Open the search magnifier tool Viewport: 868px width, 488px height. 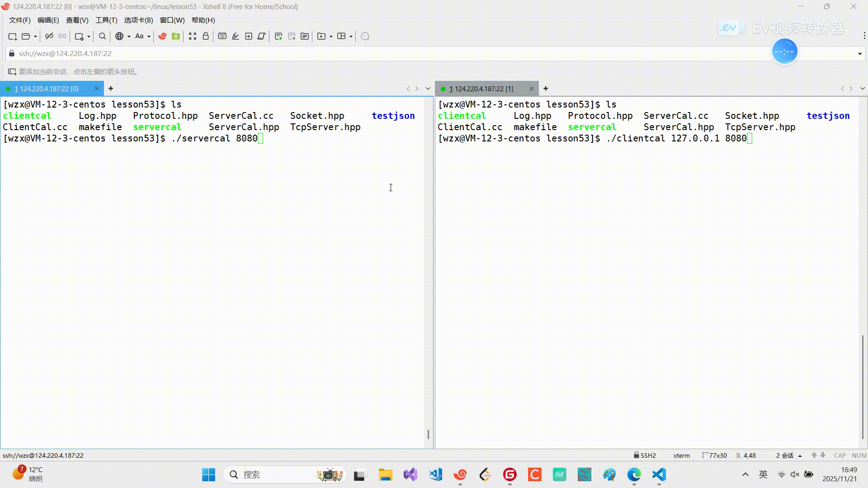[x=103, y=36]
